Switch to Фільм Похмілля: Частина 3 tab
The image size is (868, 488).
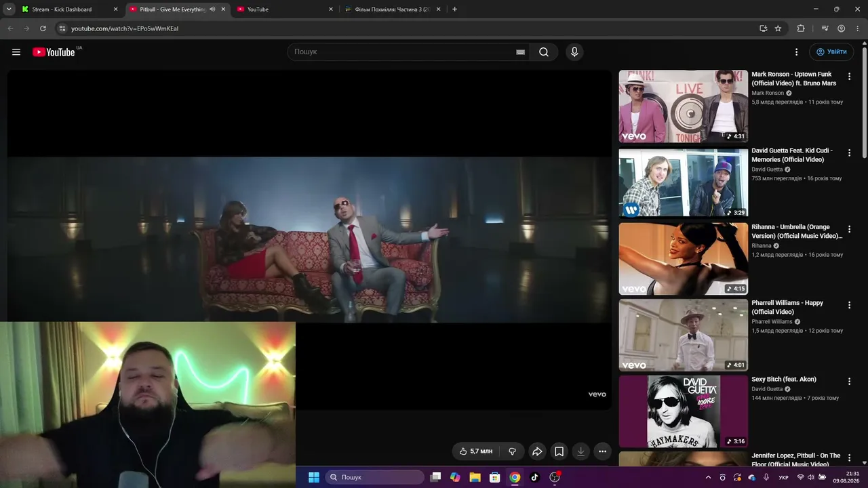point(393,9)
